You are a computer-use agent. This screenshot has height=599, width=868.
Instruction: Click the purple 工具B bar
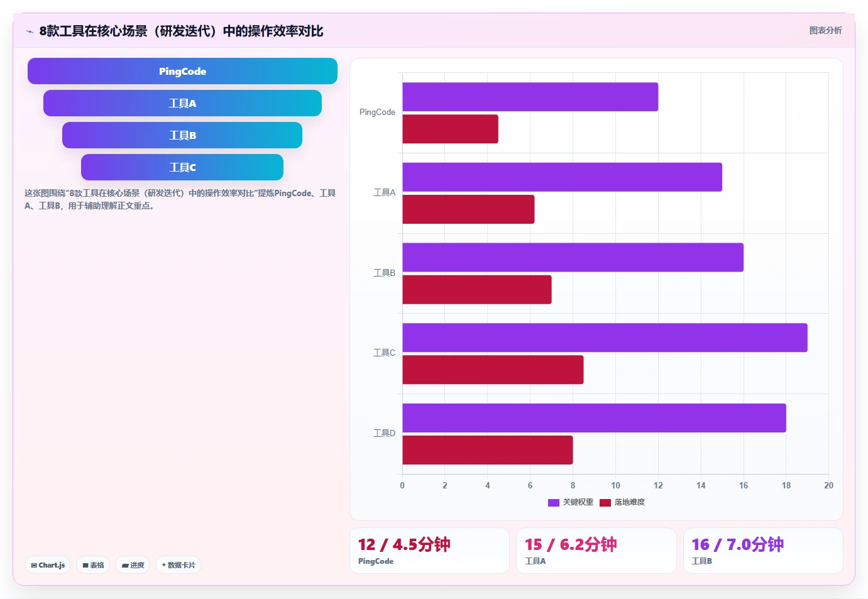(x=573, y=257)
